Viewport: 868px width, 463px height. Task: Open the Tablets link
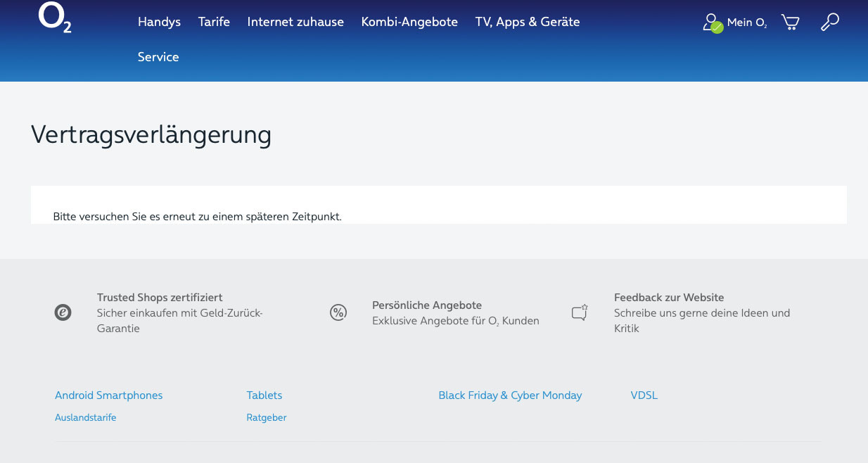pos(264,395)
